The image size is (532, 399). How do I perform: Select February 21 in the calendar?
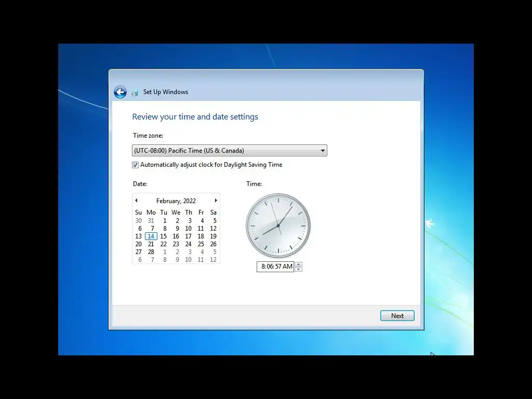click(151, 244)
